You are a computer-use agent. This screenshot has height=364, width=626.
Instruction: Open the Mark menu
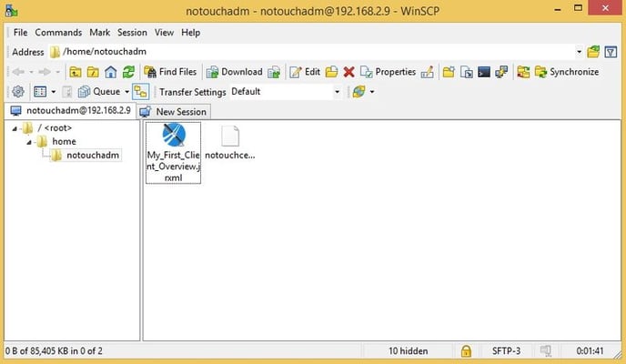100,33
